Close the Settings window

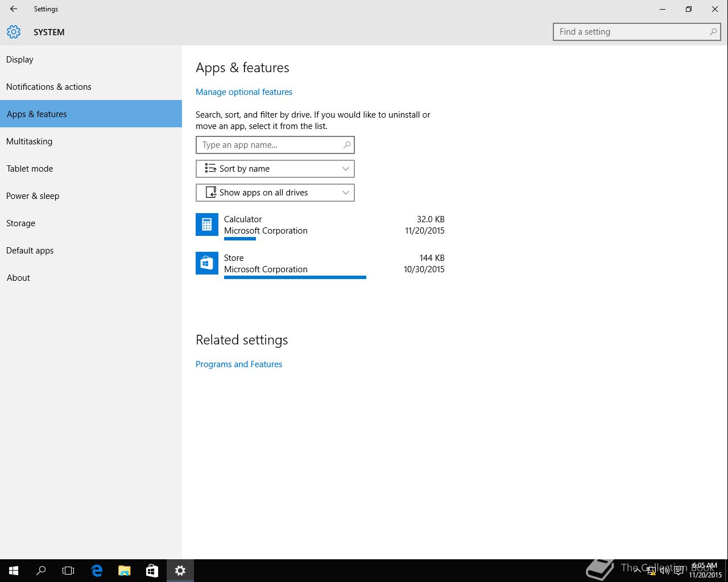point(715,9)
